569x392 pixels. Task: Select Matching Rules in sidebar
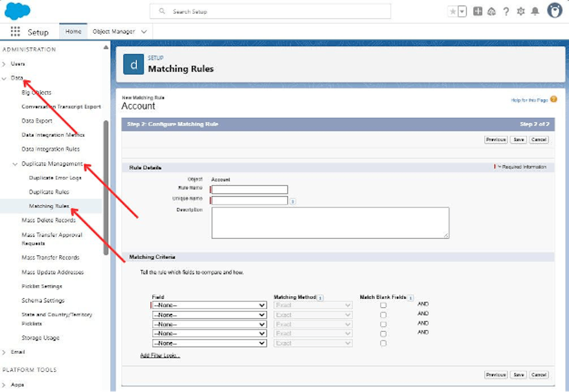[49, 206]
